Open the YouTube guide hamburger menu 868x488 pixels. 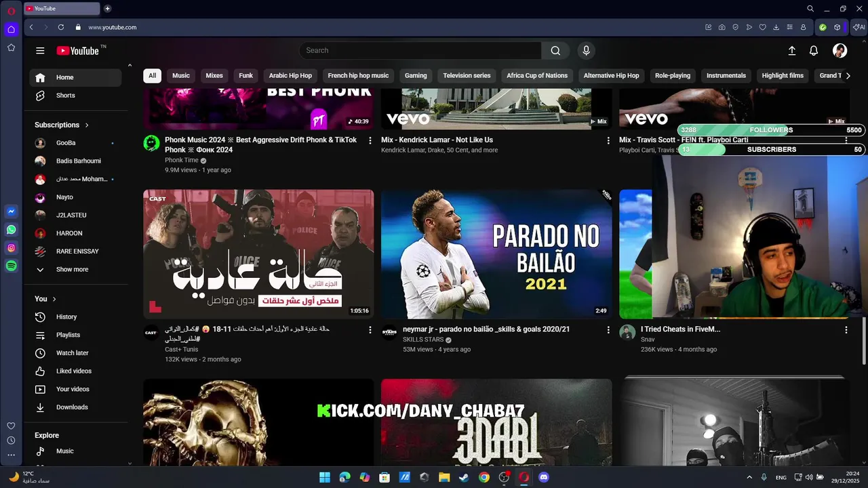point(40,51)
